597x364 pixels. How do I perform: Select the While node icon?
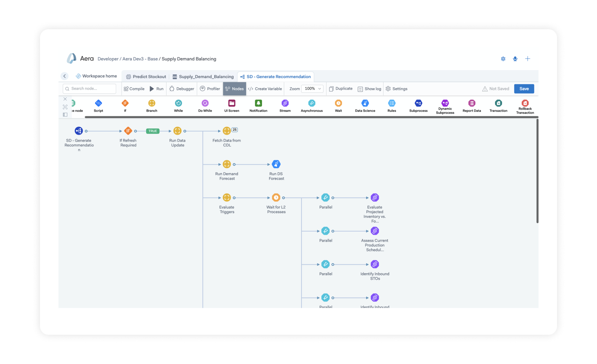tap(178, 104)
